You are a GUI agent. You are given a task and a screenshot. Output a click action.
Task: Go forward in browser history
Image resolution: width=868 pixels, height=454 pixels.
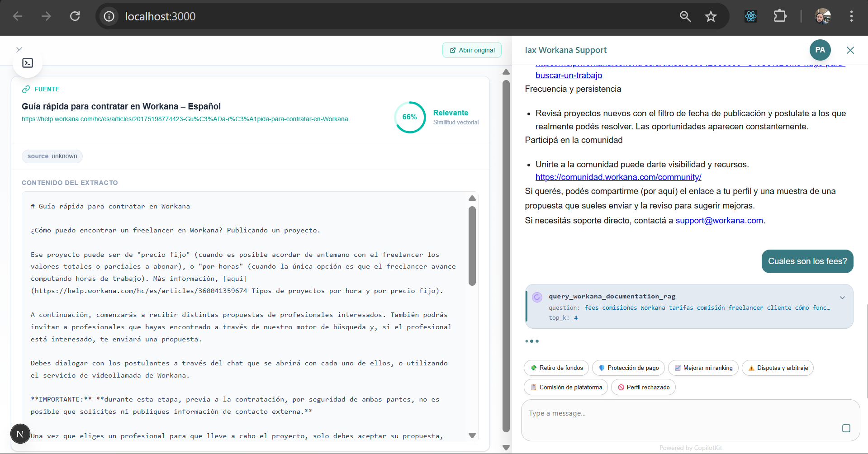46,16
